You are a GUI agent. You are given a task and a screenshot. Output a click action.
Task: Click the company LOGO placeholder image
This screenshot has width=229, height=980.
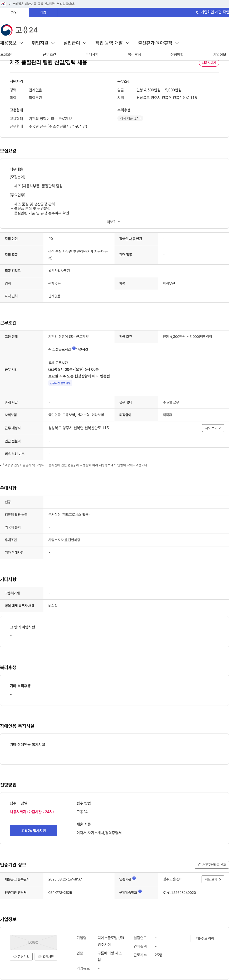[33, 942]
